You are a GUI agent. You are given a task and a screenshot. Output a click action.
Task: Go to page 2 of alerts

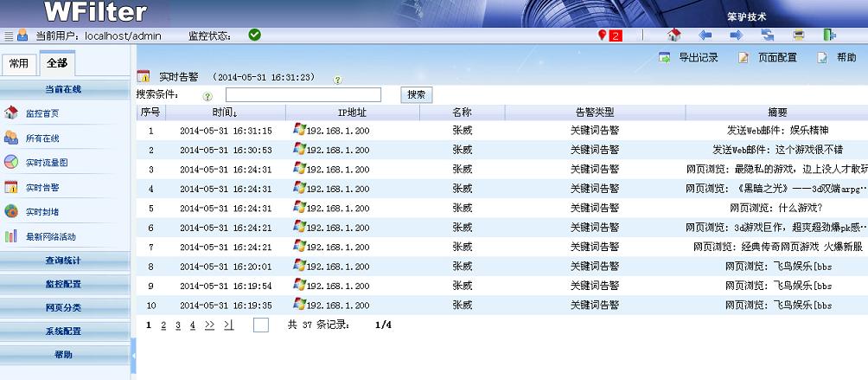click(163, 325)
